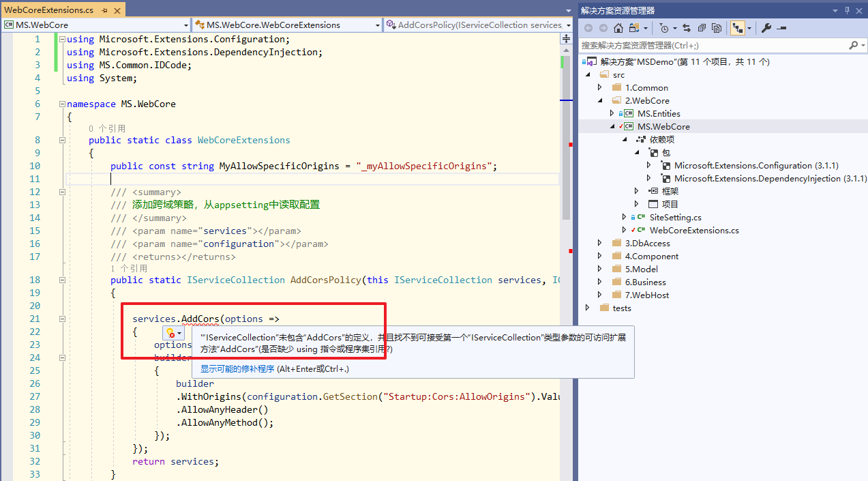Click the editor split window handle

(566, 39)
